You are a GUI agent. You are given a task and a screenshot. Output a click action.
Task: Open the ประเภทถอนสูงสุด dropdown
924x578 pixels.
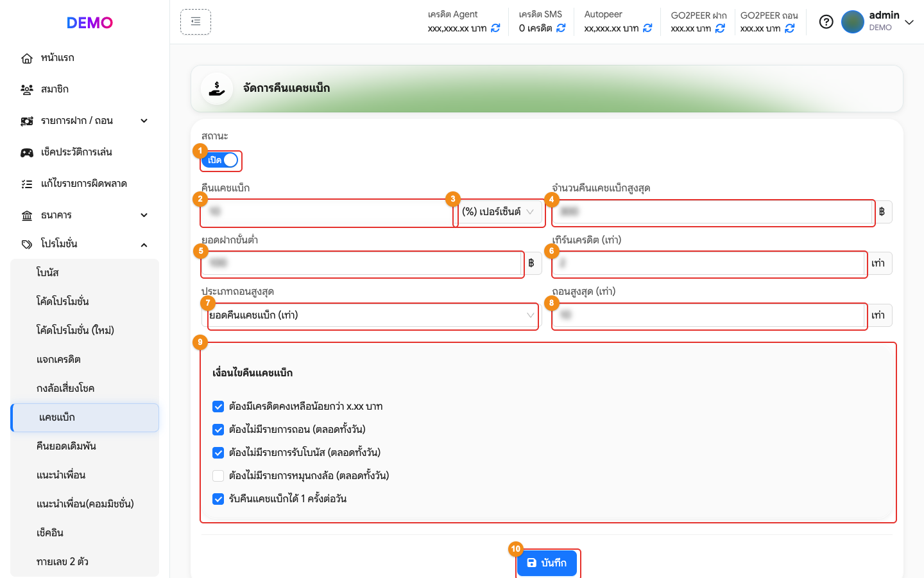372,315
